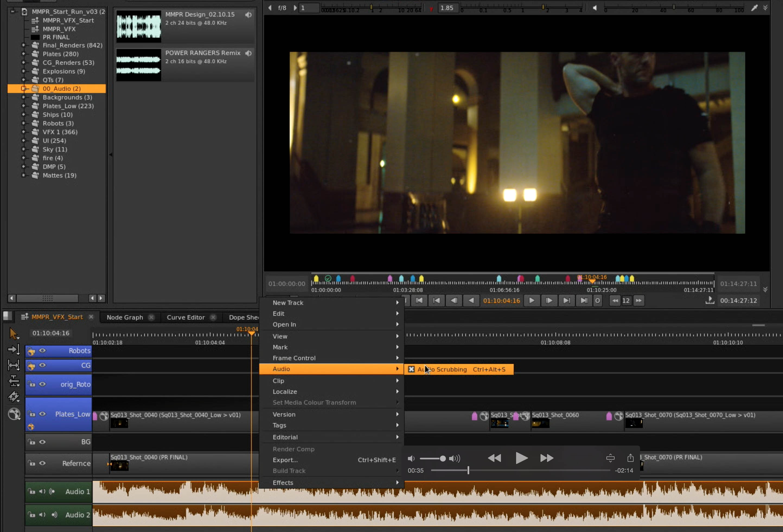Viewport: 783px width, 532px height.
Task: Click the lock icon on Audio 1 track
Action: pyautogui.click(x=32, y=491)
